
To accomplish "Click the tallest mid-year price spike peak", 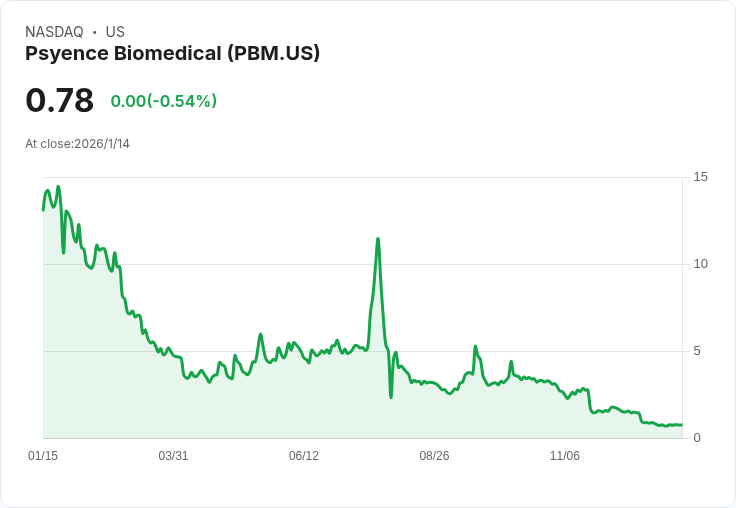I will [377, 239].
